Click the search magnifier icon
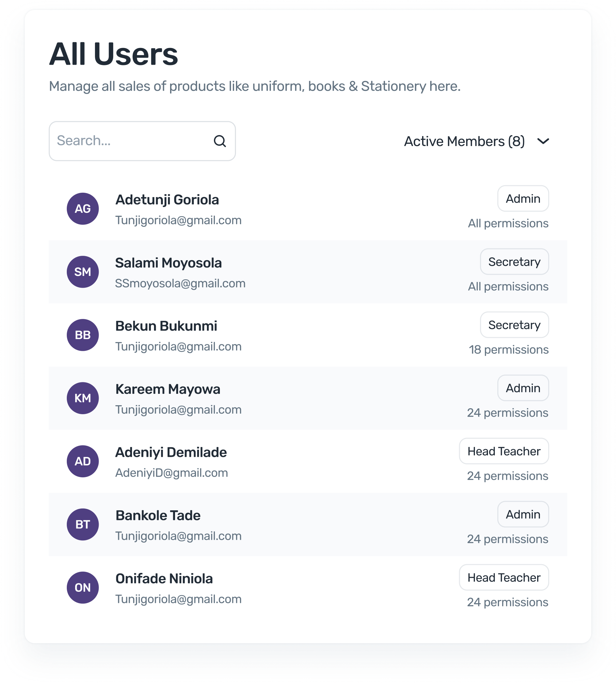This screenshot has width=616, height=683. click(220, 141)
